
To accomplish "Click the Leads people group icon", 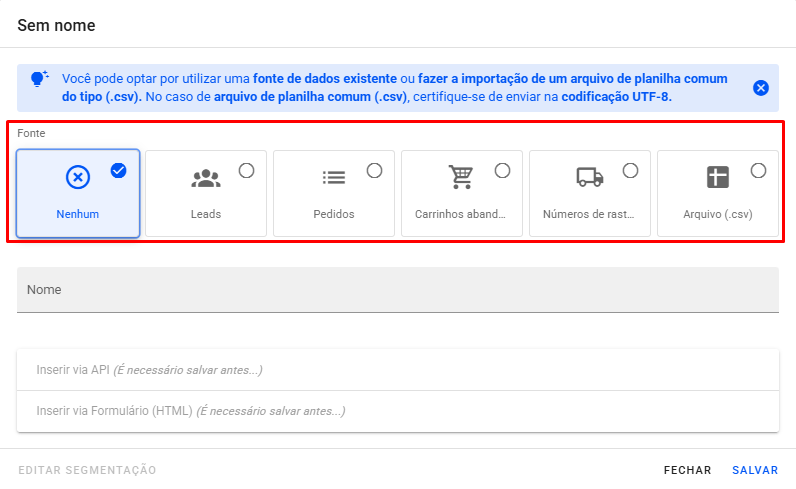I will tap(206, 178).
